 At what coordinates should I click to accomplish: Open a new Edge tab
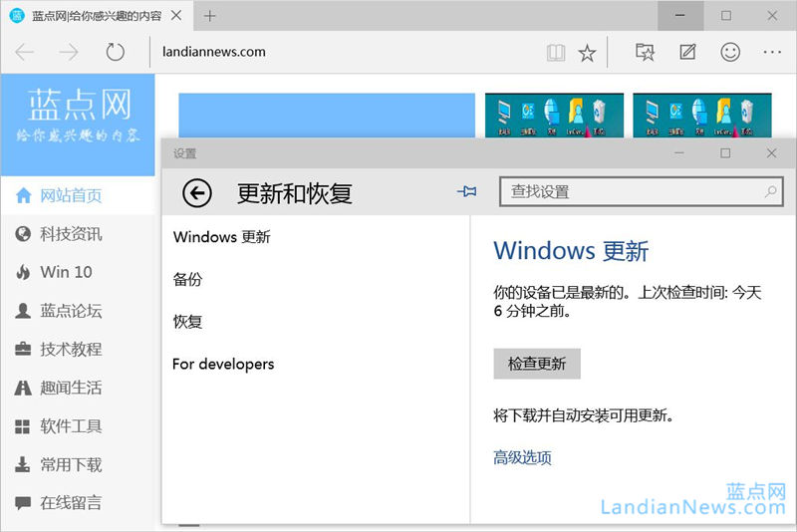coord(209,16)
